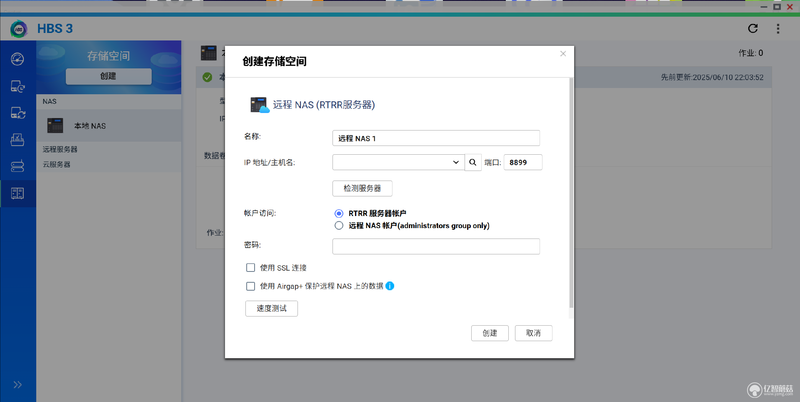Open the Services sidebar icon
This screenshot has height=402, width=800.
tap(17, 166)
